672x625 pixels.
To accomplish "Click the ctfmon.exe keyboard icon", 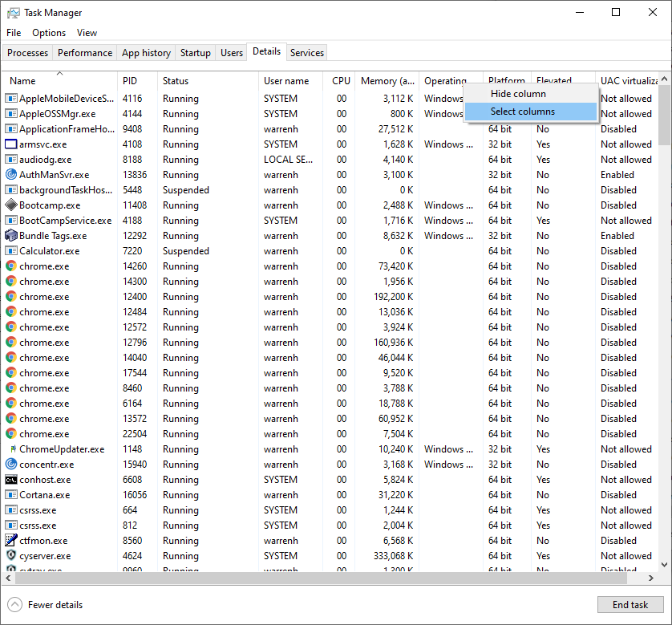I will [11, 540].
